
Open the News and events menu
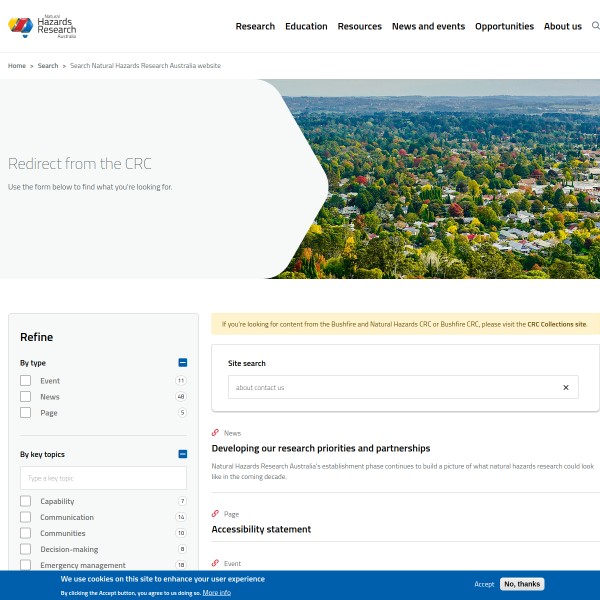pos(428,26)
